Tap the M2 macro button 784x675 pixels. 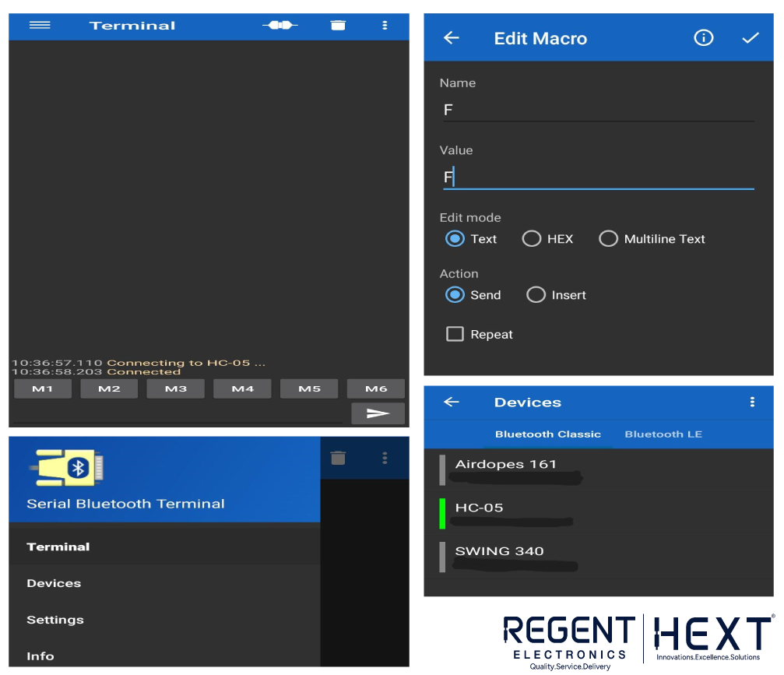click(x=109, y=388)
